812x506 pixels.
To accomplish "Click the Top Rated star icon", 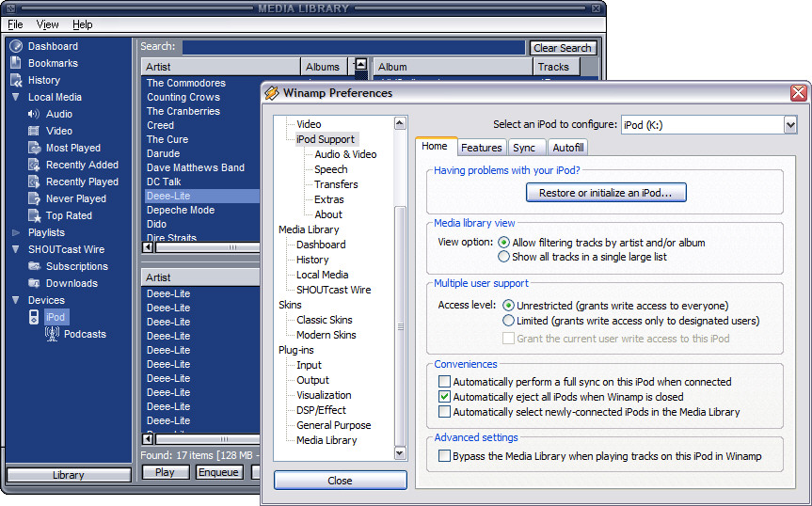I will (x=34, y=215).
